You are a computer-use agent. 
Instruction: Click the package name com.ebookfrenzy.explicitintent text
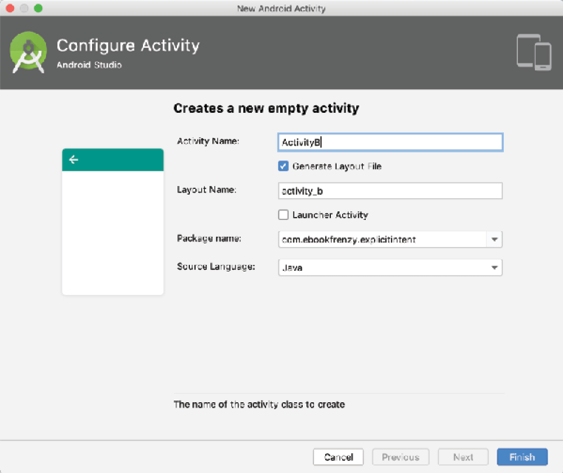click(x=349, y=240)
